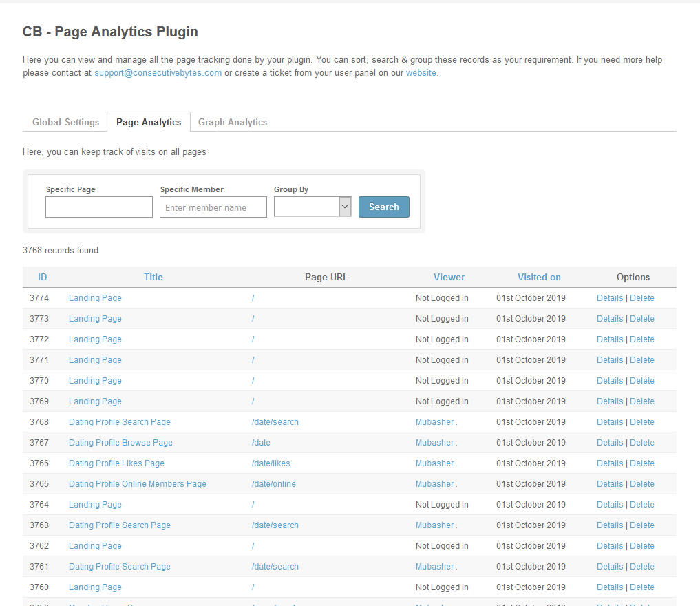Follow the website link in description
700x606 pixels.
click(421, 73)
